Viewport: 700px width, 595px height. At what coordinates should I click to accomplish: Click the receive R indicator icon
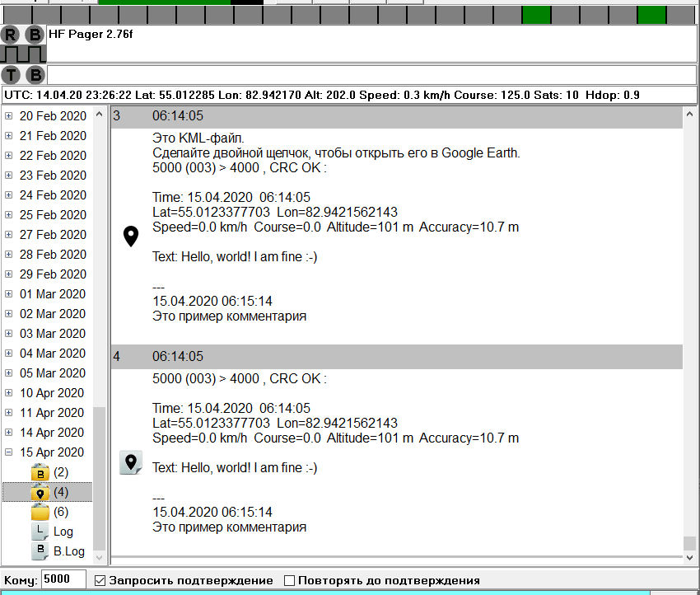[x=11, y=35]
